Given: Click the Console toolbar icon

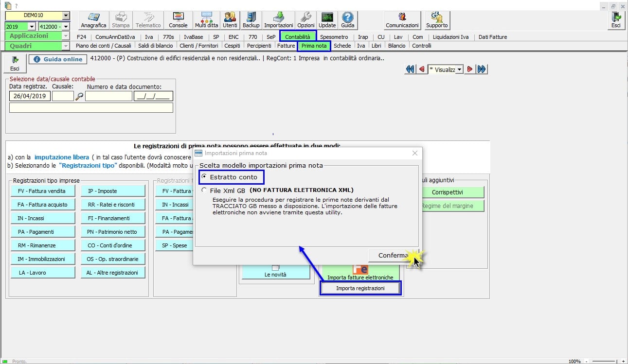Looking at the screenshot, I should click(x=178, y=20).
